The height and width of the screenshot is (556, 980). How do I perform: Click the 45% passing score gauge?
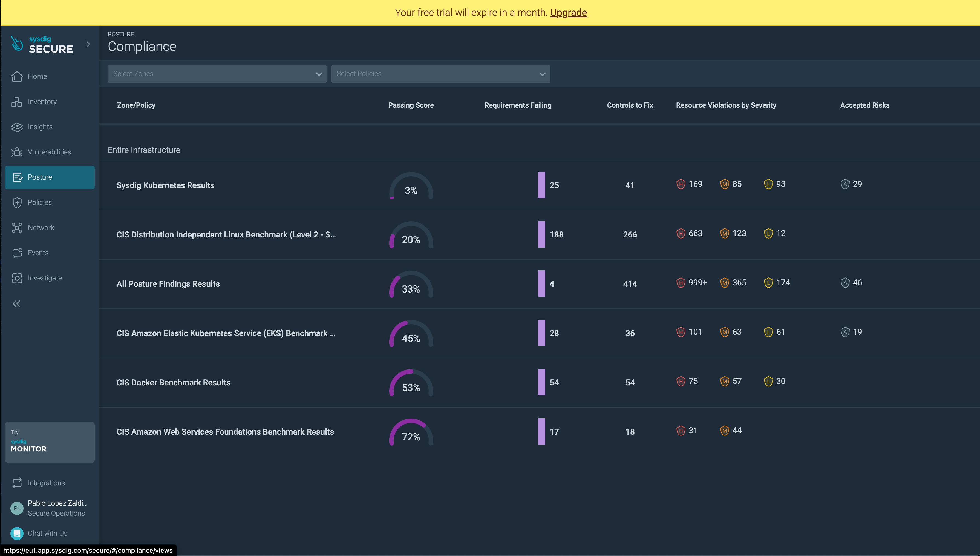[x=411, y=334]
